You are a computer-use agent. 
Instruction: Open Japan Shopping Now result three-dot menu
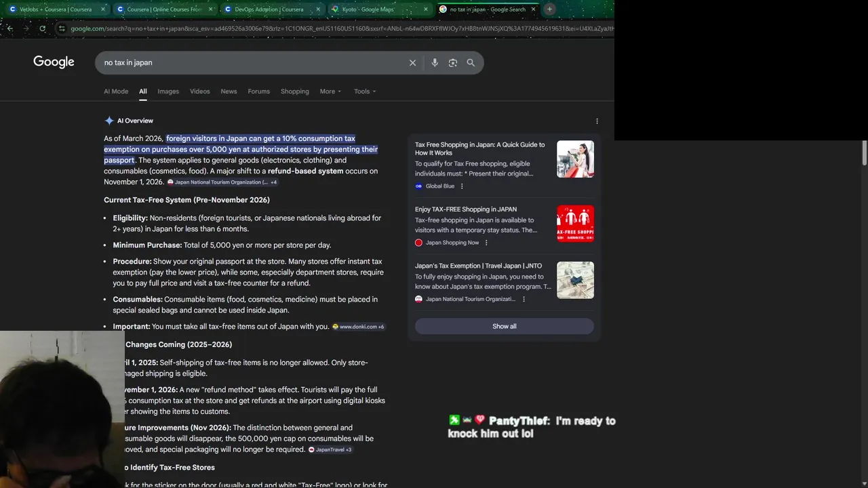coord(486,243)
